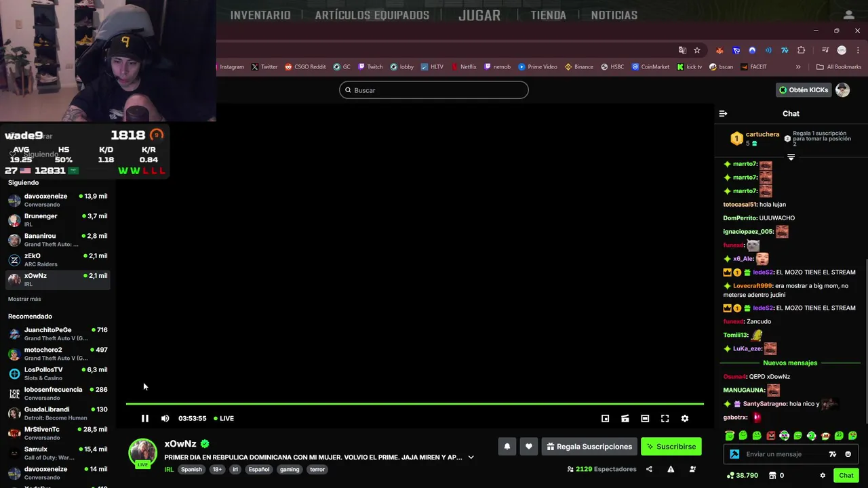Viewport: 868px width, 488px height.
Task: Toggle mini player mode
Action: click(606, 418)
